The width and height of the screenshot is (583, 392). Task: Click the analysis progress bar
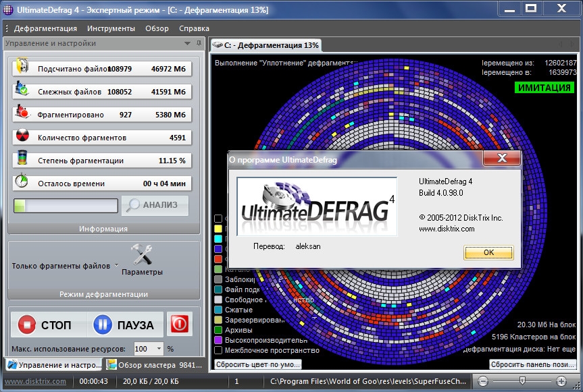pos(66,205)
